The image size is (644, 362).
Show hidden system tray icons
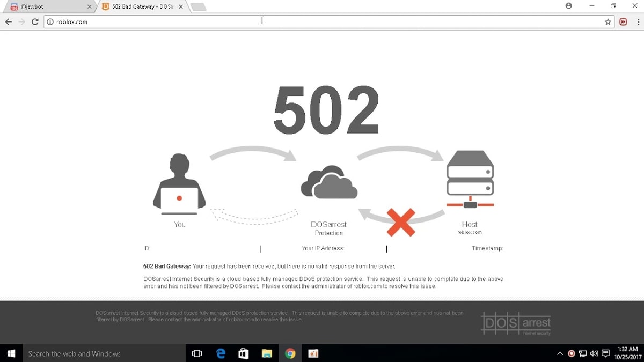click(x=560, y=353)
